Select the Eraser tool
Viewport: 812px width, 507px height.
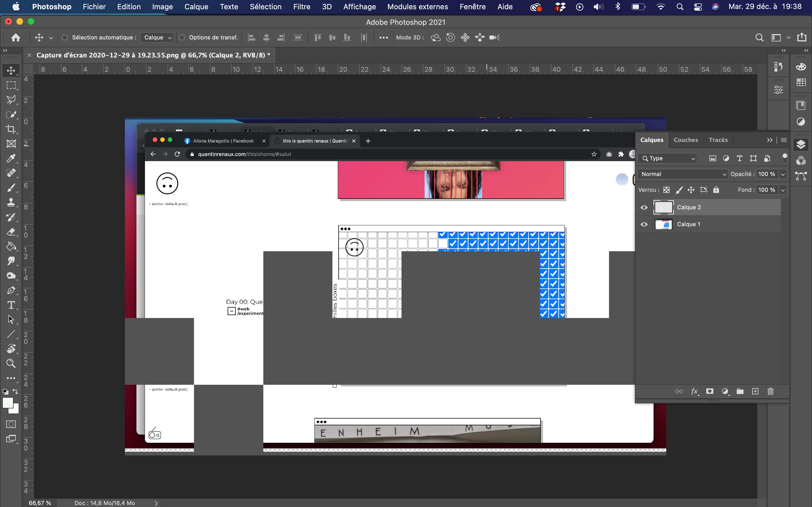(11, 232)
